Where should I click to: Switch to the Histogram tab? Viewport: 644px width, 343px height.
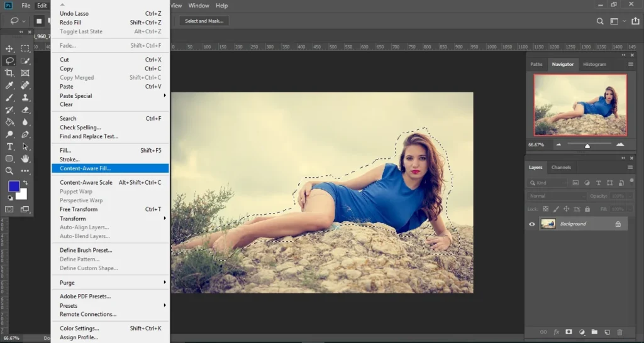(x=594, y=65)
